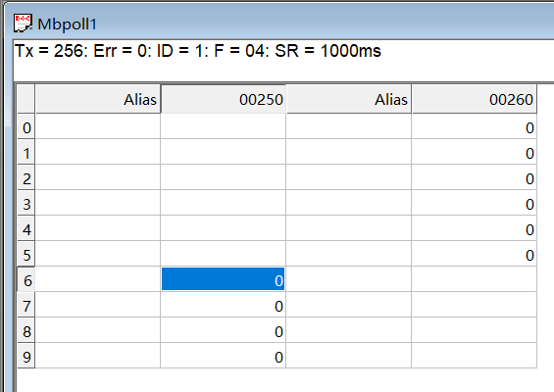
Task: Select the highlighted cell in row 6
Action: coord(223,279)
